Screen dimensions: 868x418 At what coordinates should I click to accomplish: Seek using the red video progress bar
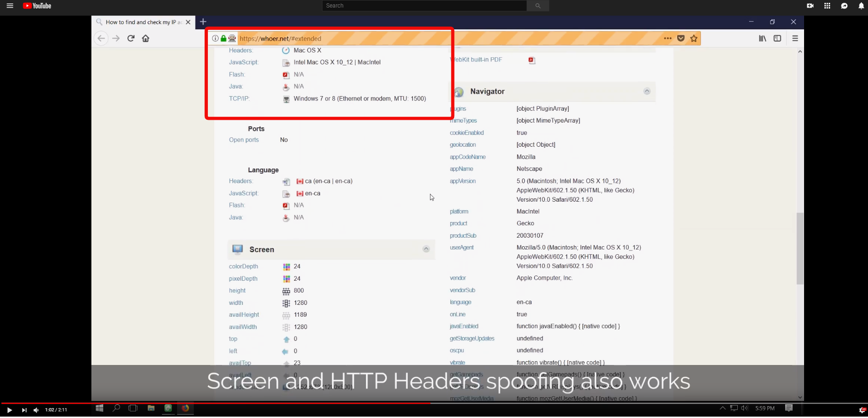pos(434,403)
